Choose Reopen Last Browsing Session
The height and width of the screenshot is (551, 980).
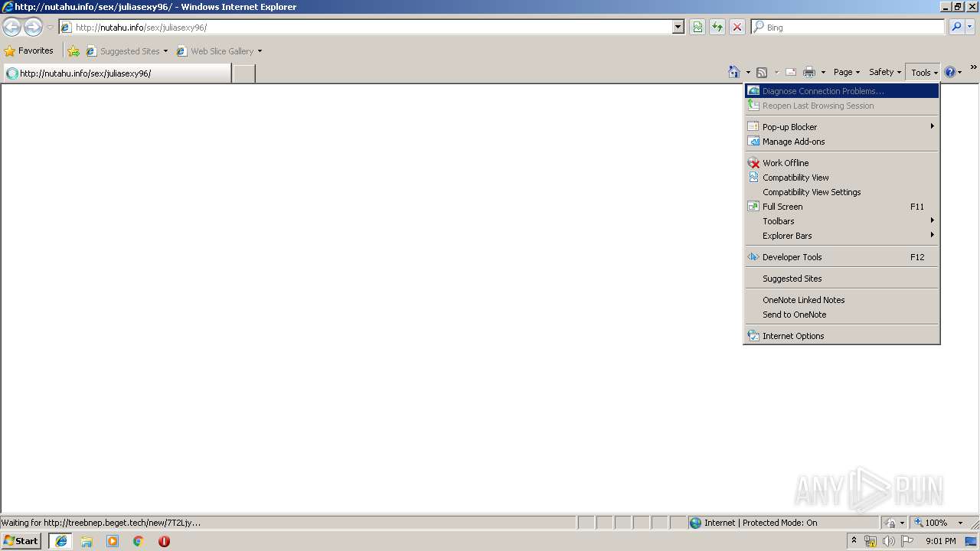click(x=841, y=106)
